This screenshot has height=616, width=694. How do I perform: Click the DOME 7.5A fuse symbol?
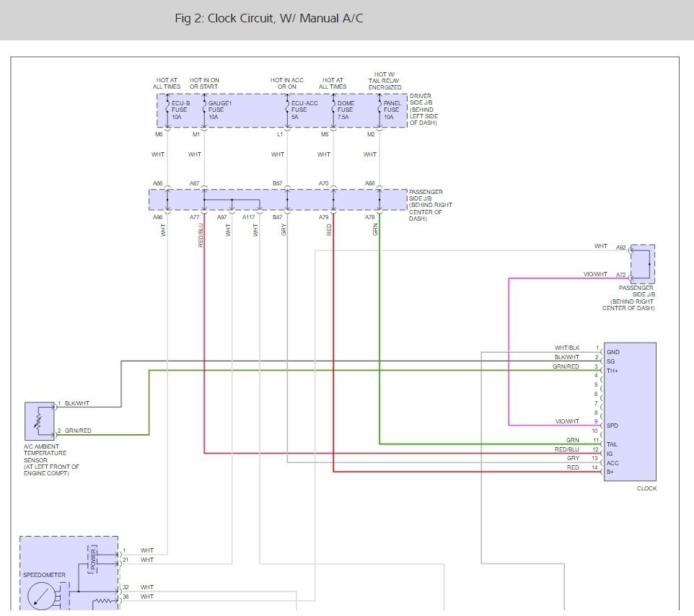pyautogui.click(x=333, y=110)
